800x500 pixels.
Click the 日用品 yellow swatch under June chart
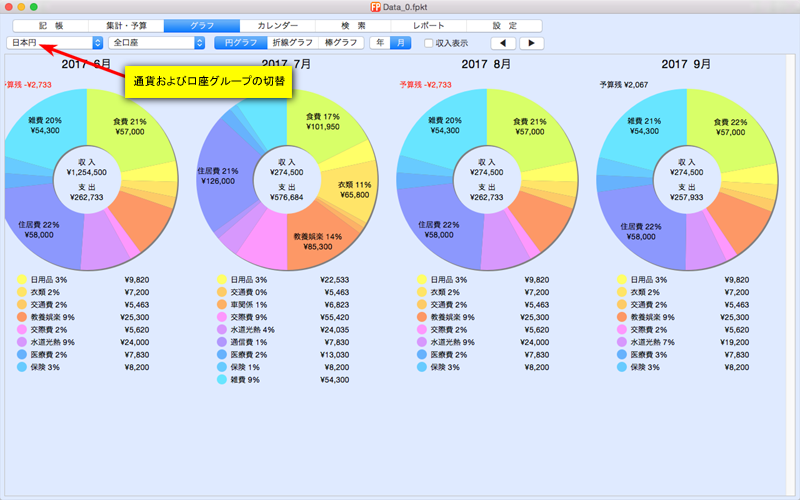point(22,280)
